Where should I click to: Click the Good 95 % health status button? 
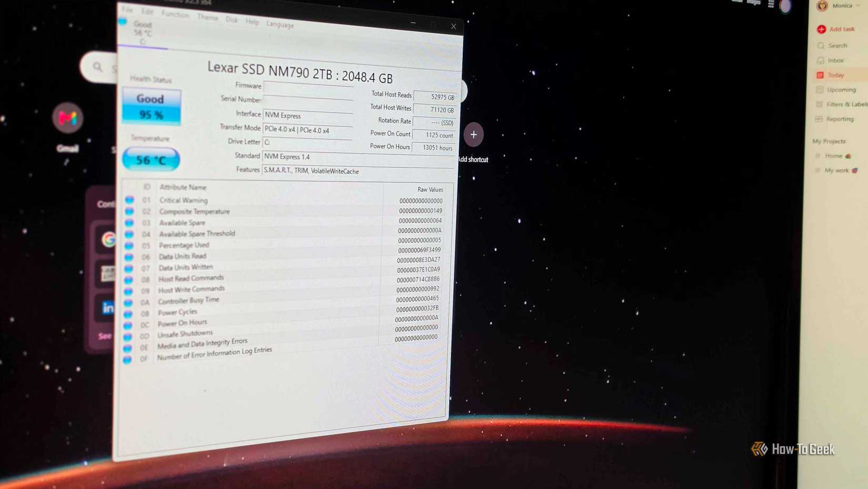[x=151, y=106]
